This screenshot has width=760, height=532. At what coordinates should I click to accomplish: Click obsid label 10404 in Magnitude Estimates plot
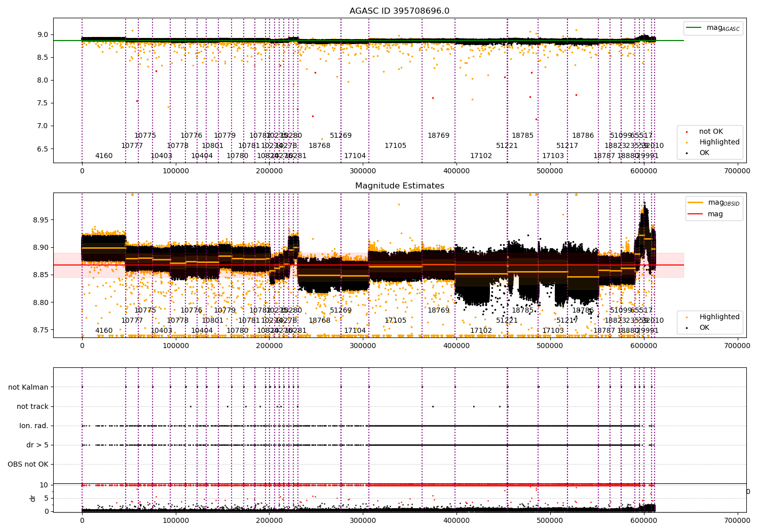tap(202, 330)
